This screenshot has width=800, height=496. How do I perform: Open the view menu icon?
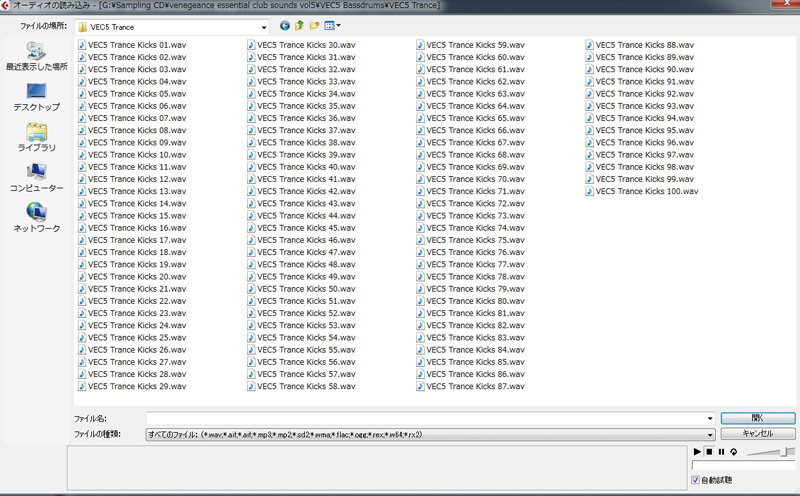point(330,26)
